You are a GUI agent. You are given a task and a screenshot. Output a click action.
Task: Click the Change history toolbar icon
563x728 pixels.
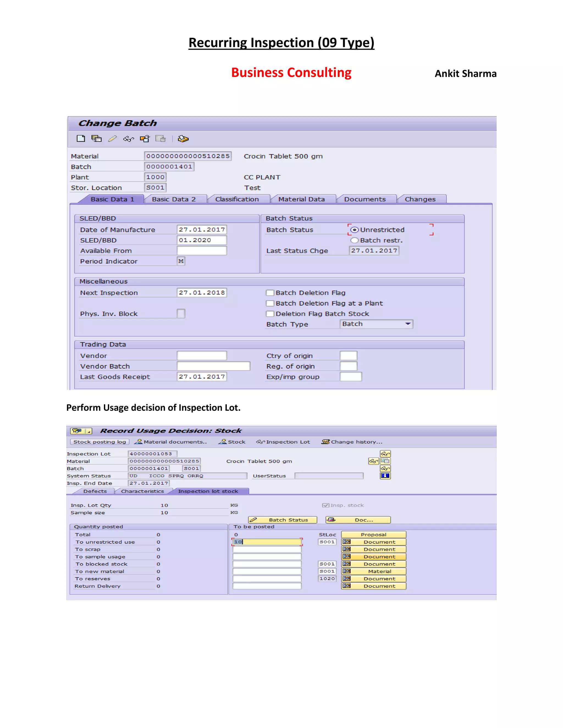pyautogui.click(x=325, y=442)
